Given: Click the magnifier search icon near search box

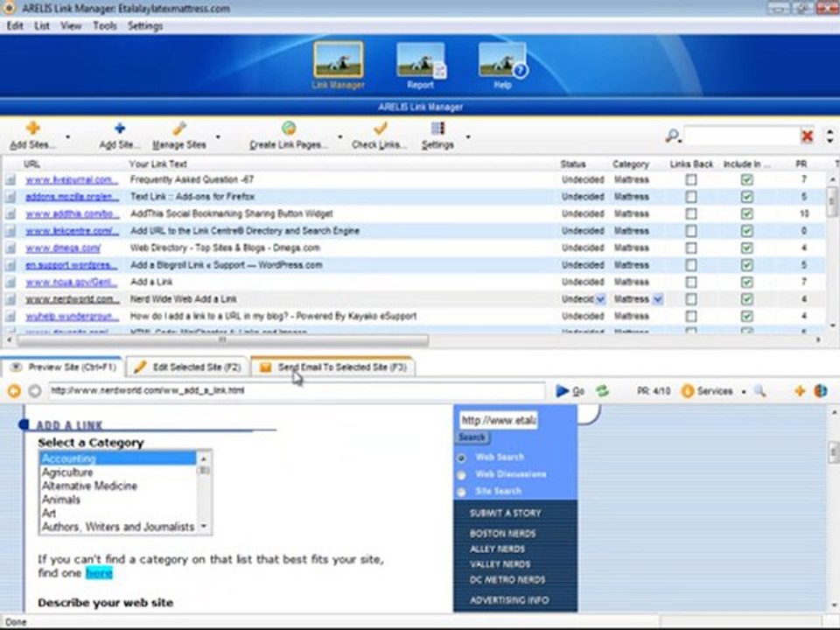Looking at the screenshot, I should (672, 136).
